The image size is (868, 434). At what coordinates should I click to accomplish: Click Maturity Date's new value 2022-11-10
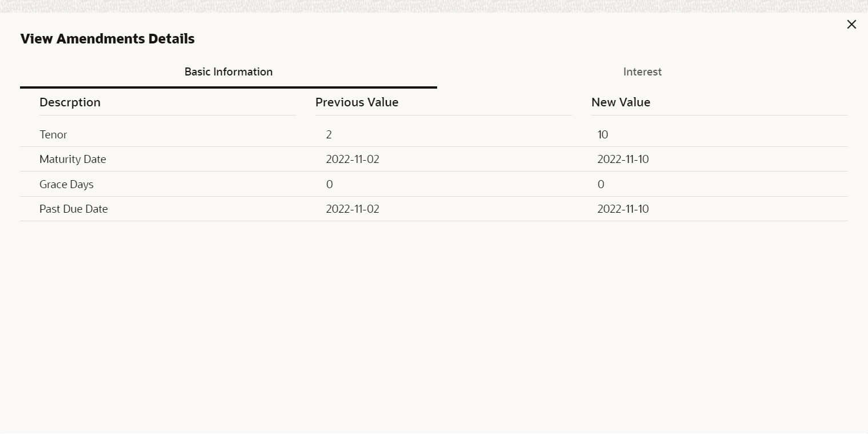point(623,160)
